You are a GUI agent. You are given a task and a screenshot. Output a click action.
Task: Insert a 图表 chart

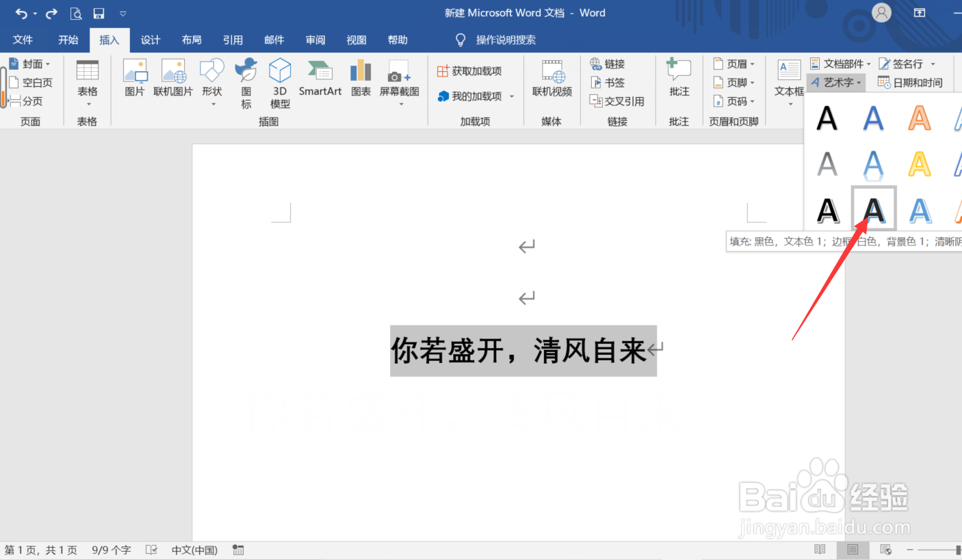[361, 78]
